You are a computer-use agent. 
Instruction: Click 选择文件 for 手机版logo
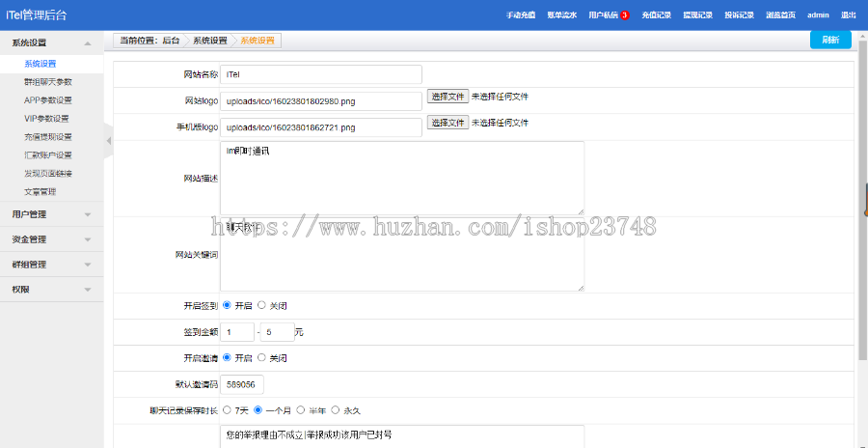coord(448,123)
